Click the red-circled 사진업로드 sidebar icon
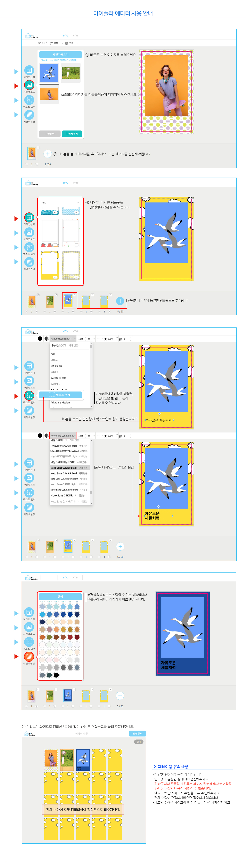 pyautogui.click(x=29, y=85)
